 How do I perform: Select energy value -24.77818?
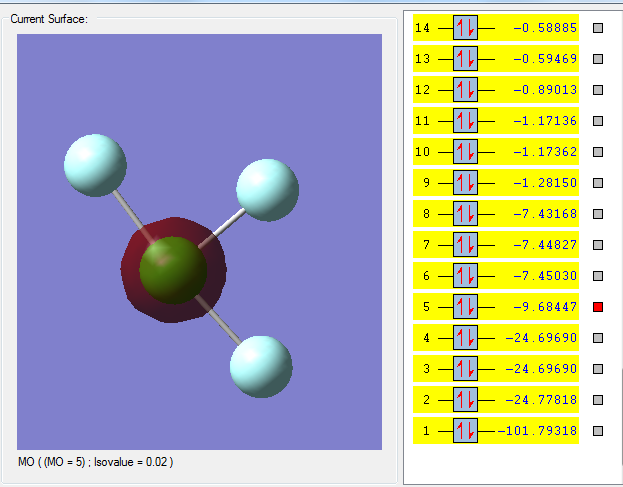(541, 400)
